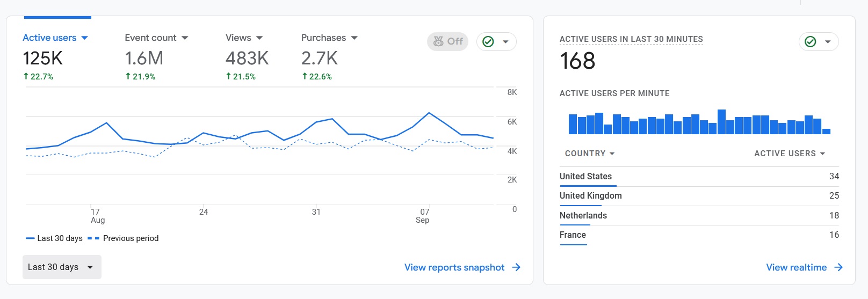Open the Last 30 days date selector
This screenshot has height=299, width=868.
pyautogui.click(x=61, y=267)
